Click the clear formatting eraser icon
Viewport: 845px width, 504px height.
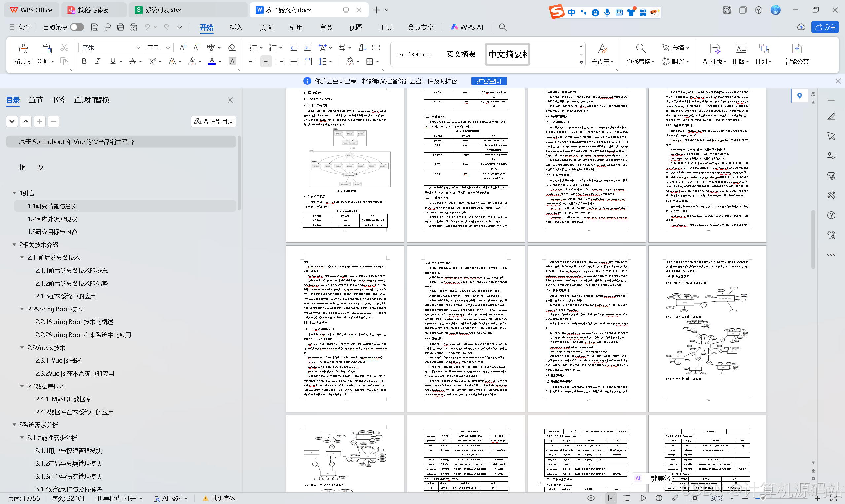(231, 48)
